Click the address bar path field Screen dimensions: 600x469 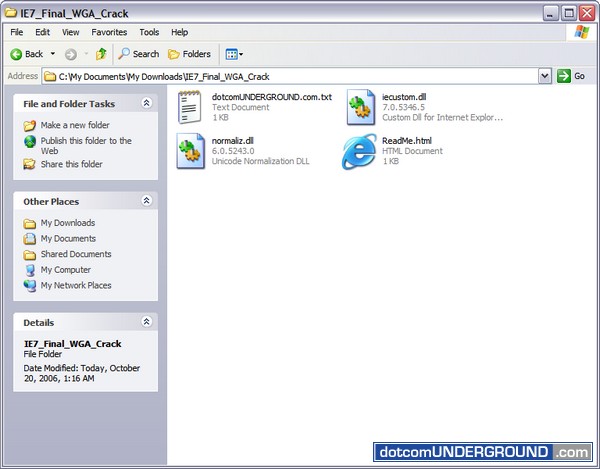click(290, 77)
